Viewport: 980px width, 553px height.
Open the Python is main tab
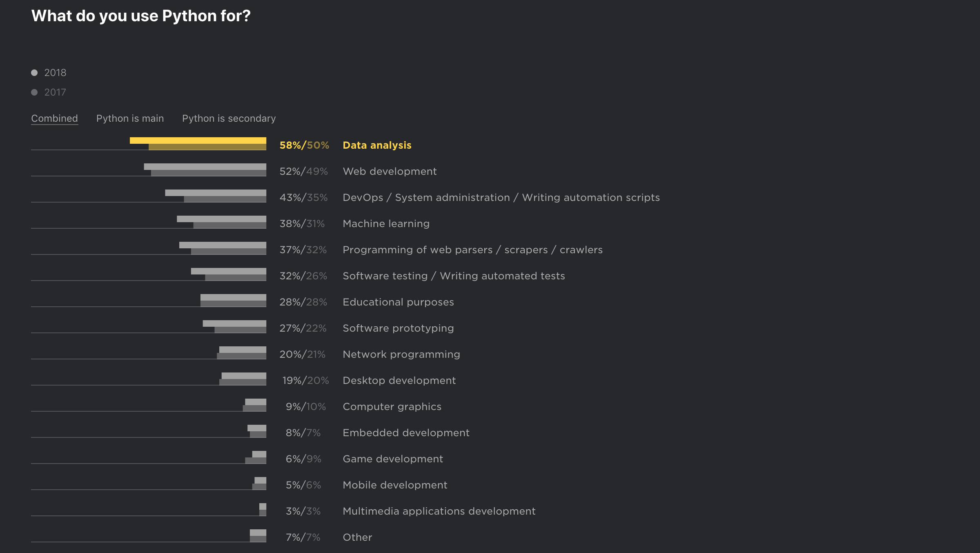pos(130,118)
